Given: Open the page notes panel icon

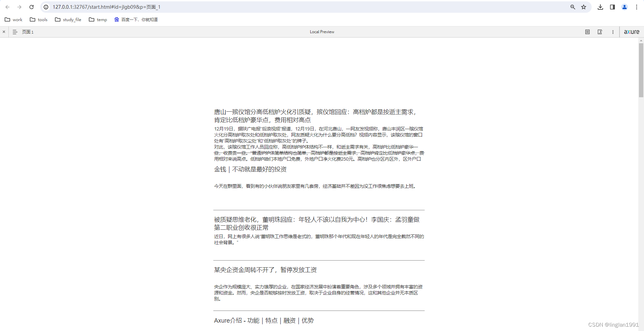Looking at the screenshot, I should coord(587,32).
